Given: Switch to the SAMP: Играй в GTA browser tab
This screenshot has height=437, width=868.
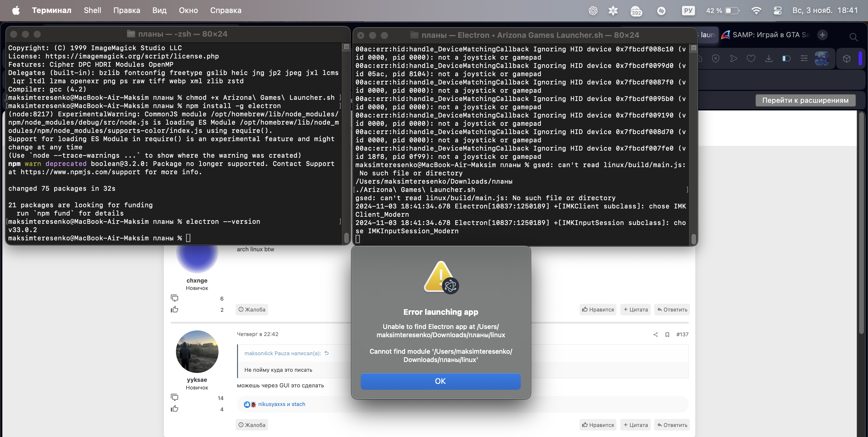Looking at the screenshot, I should (765, 35).
